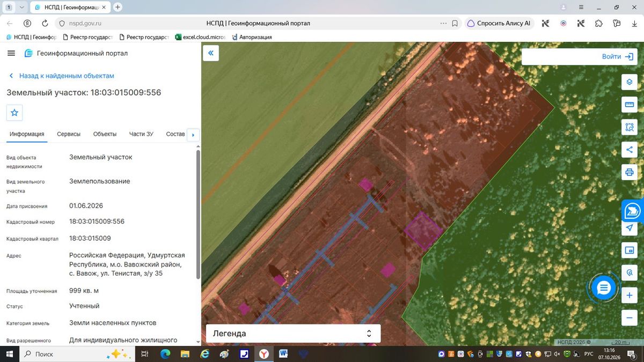Open the Windows Start menu
Viewport: 644px width, 362px height.
[9, 354]
